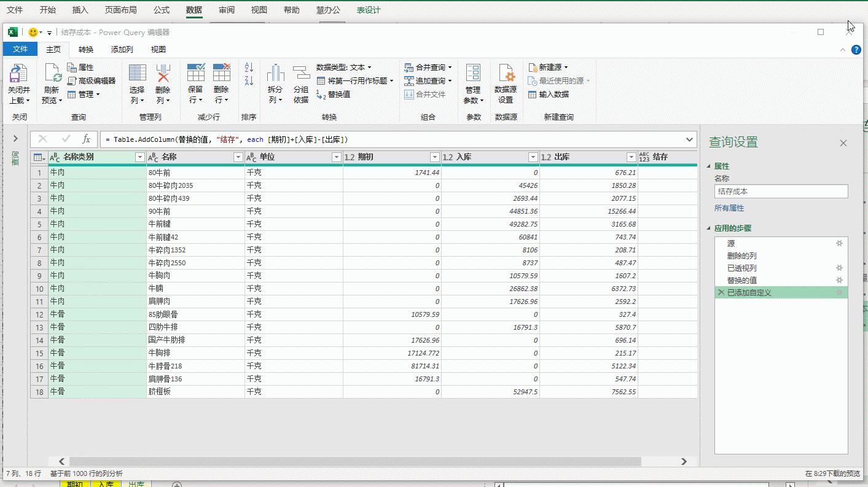The image size is (868, 487).
Task: Click the horizontal scrollbar right arrow
Action: click(684, 461)
